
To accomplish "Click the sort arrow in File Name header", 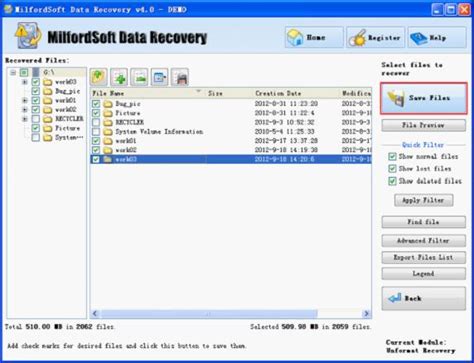I will (199, 91).
